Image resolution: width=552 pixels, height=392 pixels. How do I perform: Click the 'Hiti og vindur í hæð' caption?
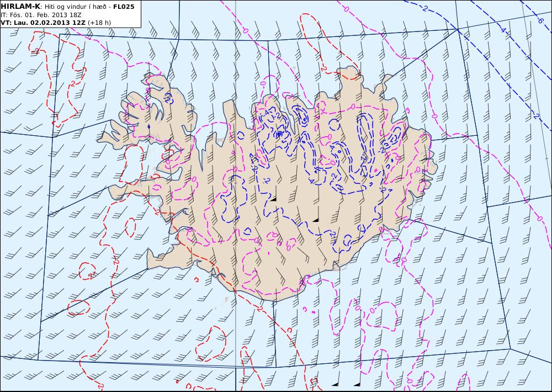pyautogui.click(x=75, y=7)
